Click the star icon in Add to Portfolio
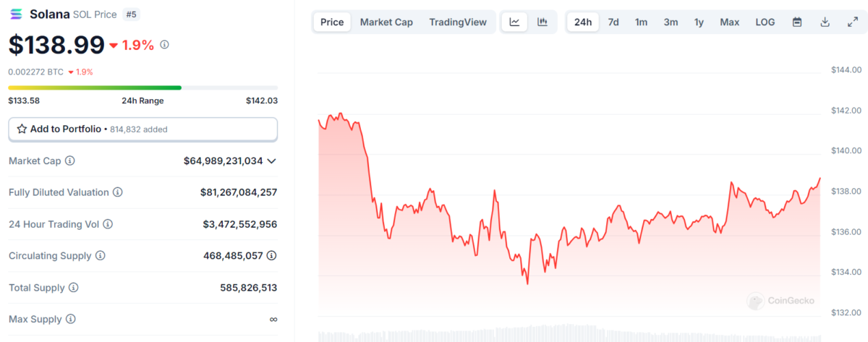 (x=22, y=129)
